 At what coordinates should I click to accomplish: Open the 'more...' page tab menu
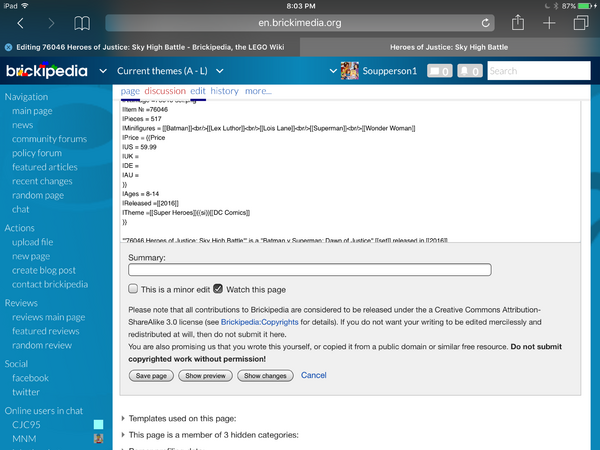[258, 91]
